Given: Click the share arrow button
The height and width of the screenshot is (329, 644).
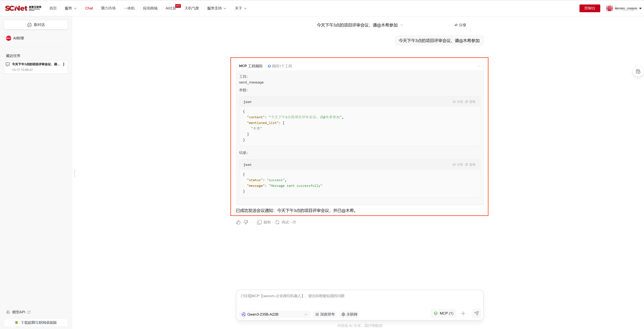Looking at the screenshot, I should [x=460, y=25].
